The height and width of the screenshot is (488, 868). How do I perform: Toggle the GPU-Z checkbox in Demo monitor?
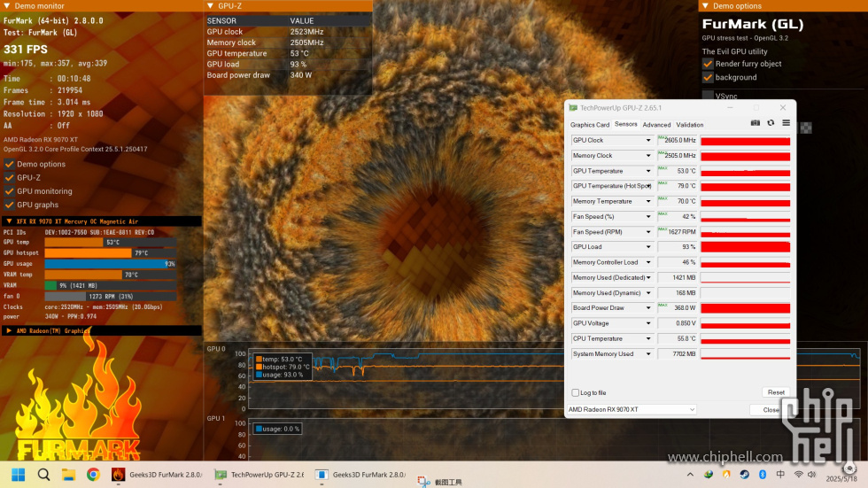pyautogui.click(x=10, y=178)
